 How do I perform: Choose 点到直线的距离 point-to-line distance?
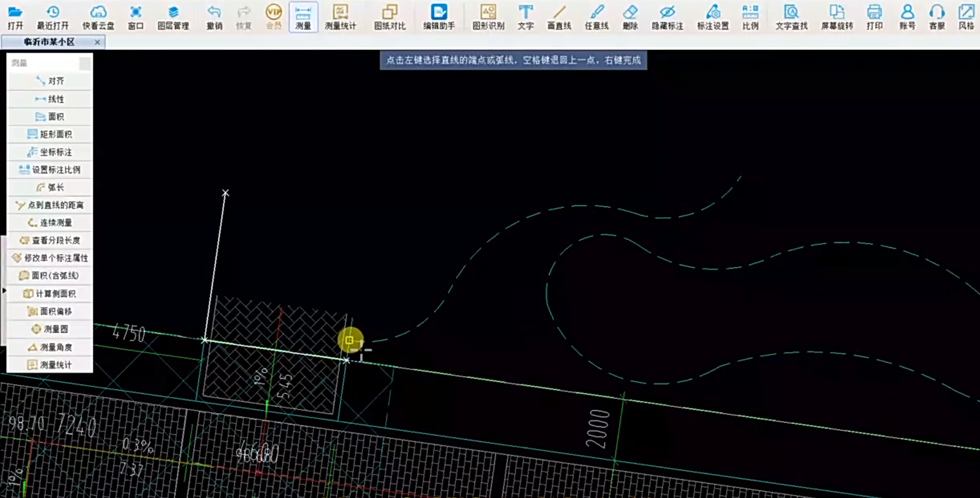tap(50, 205)
